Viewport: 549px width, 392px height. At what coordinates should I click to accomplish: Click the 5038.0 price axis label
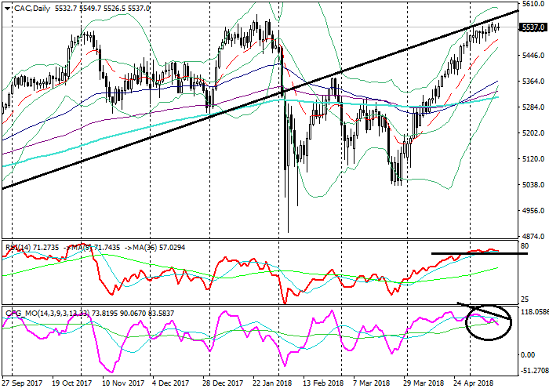pos(533,185)
